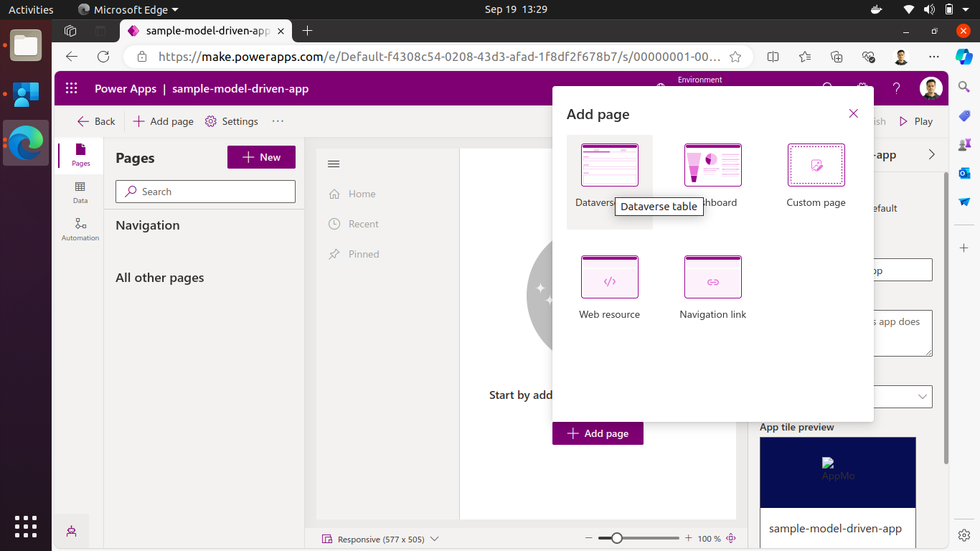This screenshot has height=551, width=980.
Task: Click the hamburger menu inside the app preview
Action: click(333, 164)
